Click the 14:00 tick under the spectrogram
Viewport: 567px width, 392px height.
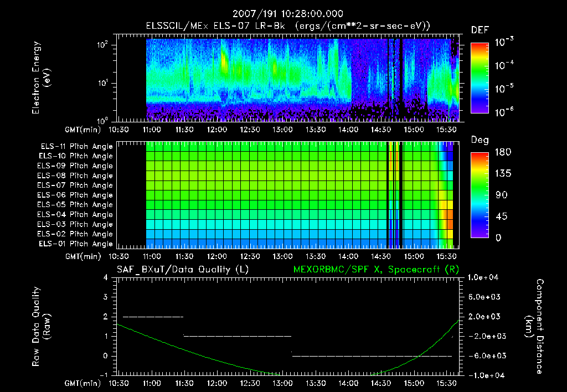348,130
